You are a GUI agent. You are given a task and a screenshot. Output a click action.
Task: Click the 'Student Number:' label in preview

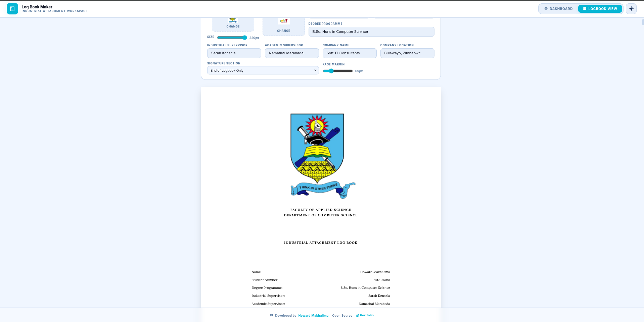click(x=265, y=280)
